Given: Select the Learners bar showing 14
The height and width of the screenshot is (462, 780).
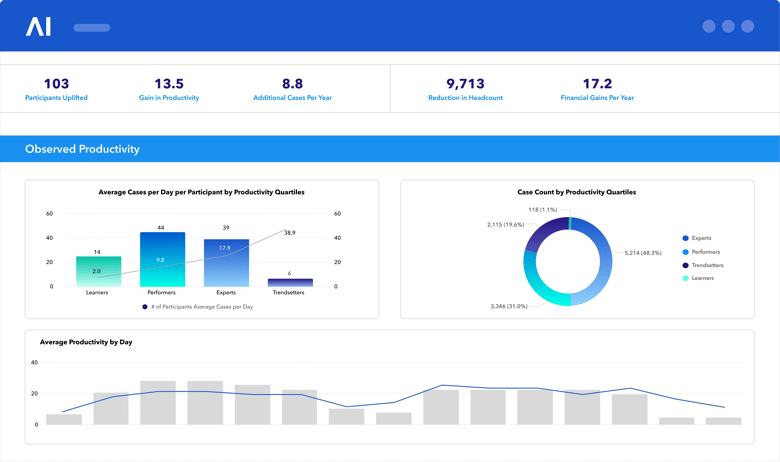Looking at the screenshot, I should 98,272.
